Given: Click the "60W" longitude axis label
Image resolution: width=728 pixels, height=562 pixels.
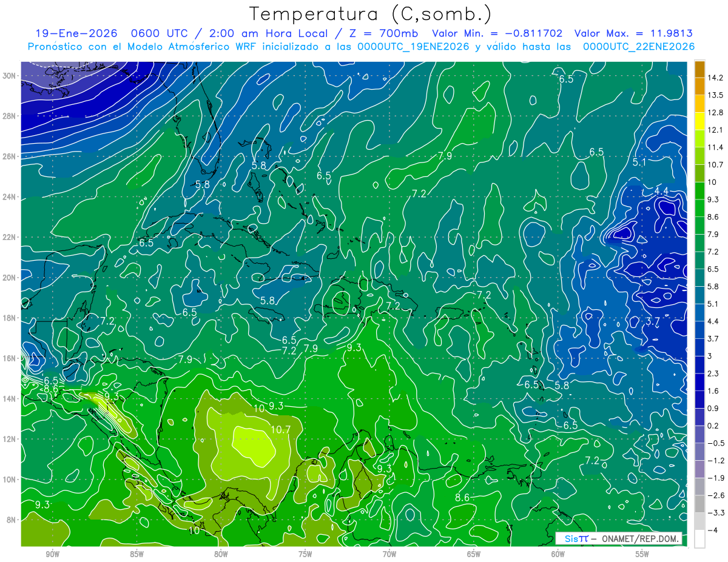Looking at the screenshot, I should [558, 554].
